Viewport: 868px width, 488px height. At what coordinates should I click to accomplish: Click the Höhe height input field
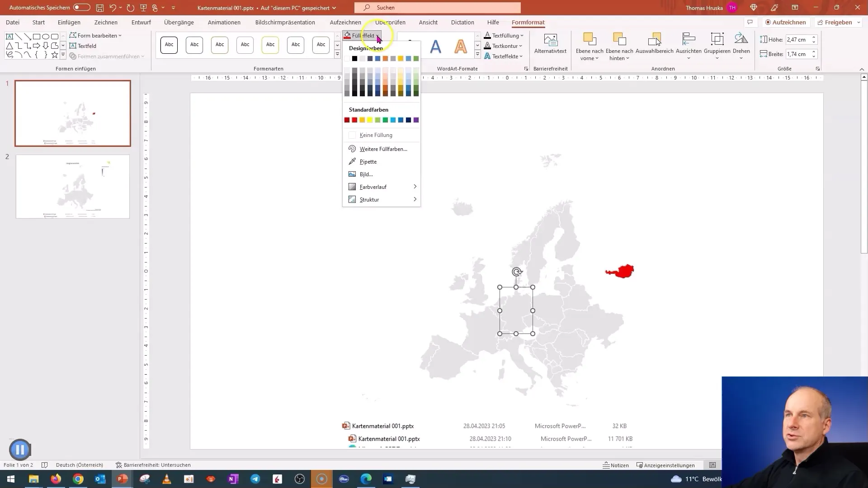point(797,40)
